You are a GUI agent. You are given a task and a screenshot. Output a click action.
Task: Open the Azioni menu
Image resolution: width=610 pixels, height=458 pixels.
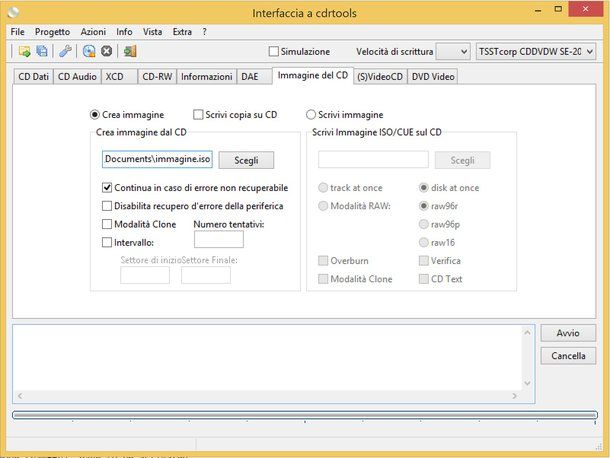point(93,32)
